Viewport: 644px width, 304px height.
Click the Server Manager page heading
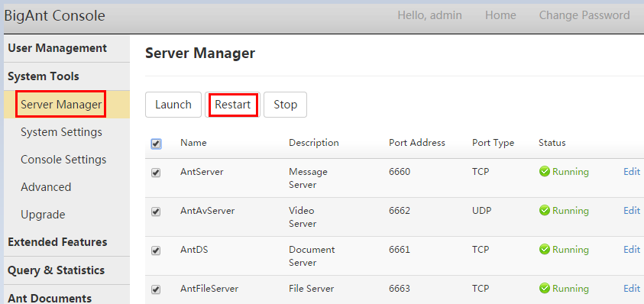point(200,53)
